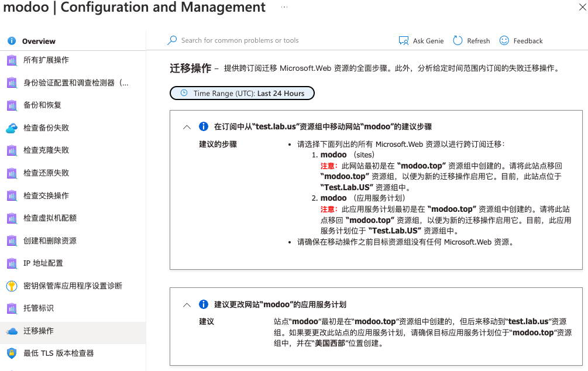Click the 托管标识 icon
This screenshot has width=588, height=371.
pos(12,308)
